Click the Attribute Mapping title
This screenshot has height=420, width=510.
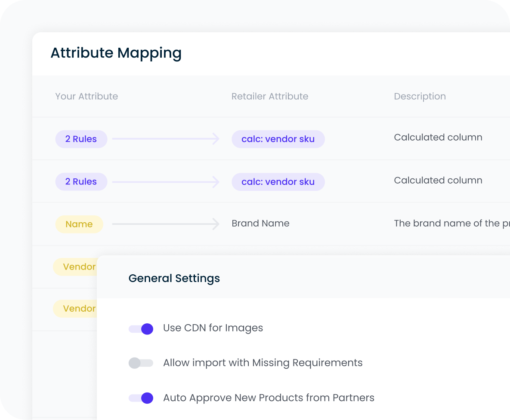116,53
